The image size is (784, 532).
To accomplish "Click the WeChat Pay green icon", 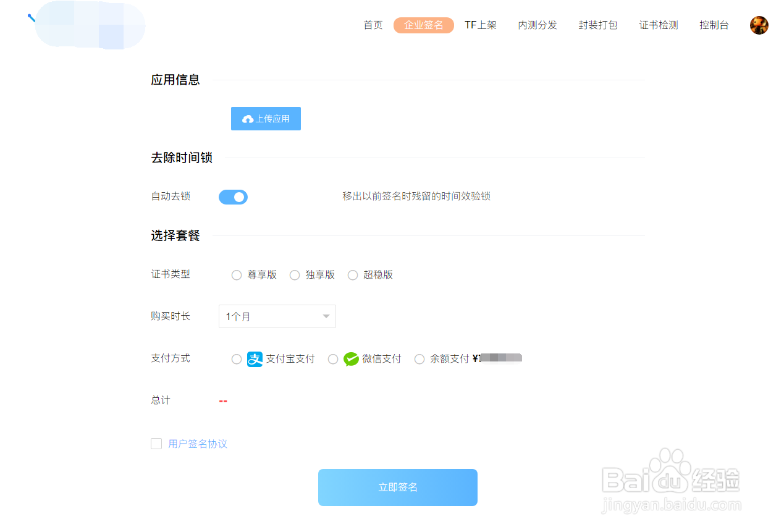I will (x=351, y=359).
